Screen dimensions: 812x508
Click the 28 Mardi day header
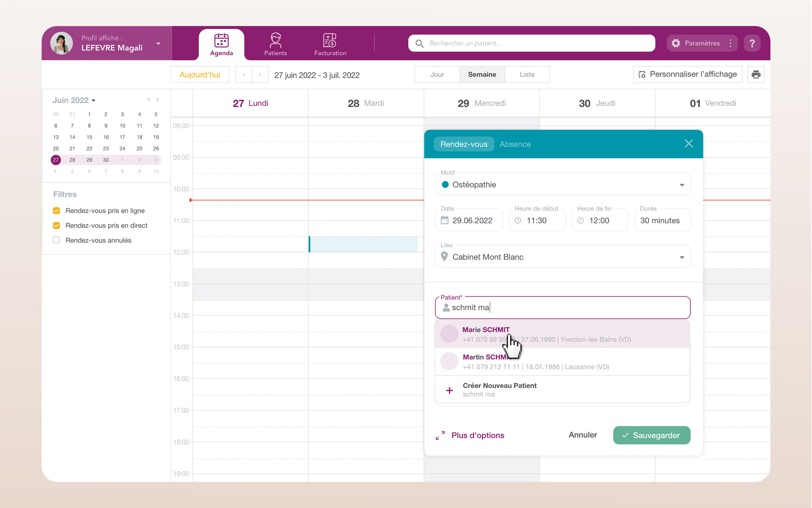click(366, 103)
